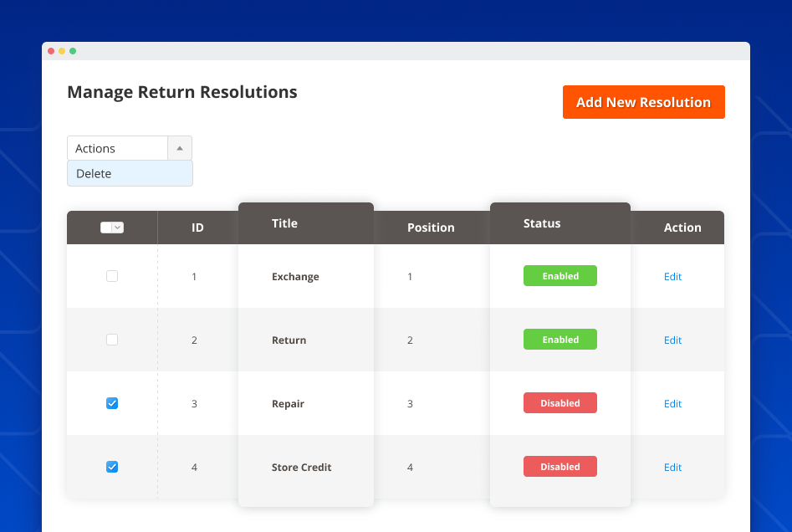Edit the Store Credit resolution

pos(672,467)
